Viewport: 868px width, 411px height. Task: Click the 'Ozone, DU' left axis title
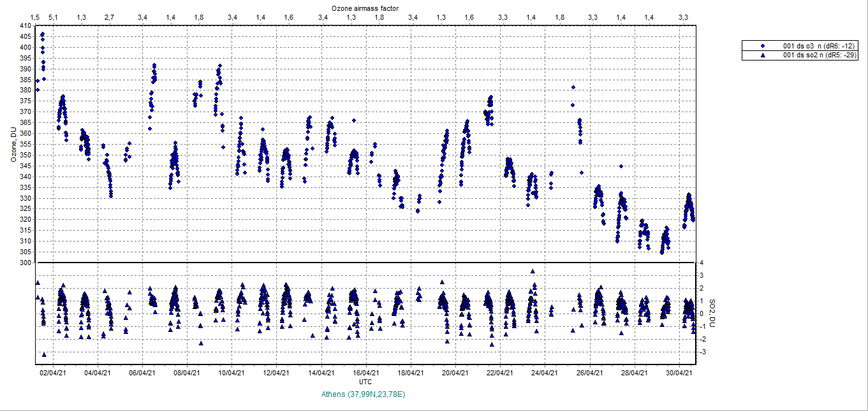(x=13, y=145)
